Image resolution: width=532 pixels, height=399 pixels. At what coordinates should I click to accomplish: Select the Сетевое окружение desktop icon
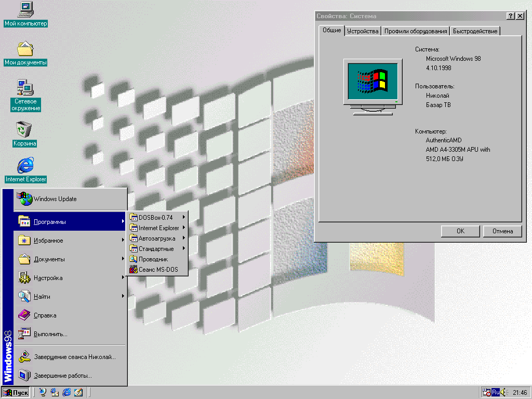(x=25, y=96)
